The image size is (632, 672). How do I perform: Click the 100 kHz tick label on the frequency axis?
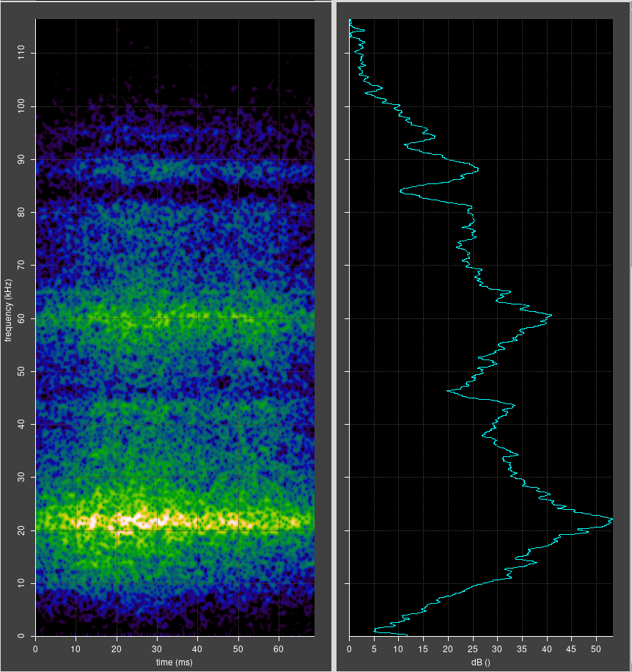[20, 106]
